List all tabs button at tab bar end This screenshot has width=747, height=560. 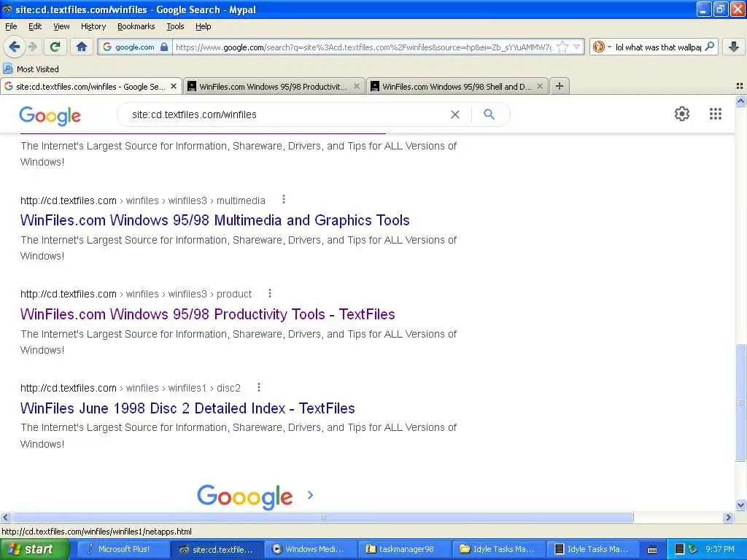pyautogui.click(x=740, y=86)
